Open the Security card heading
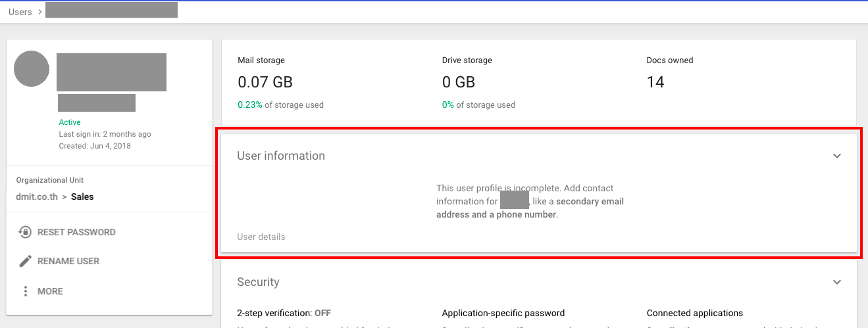 point(258,282)
